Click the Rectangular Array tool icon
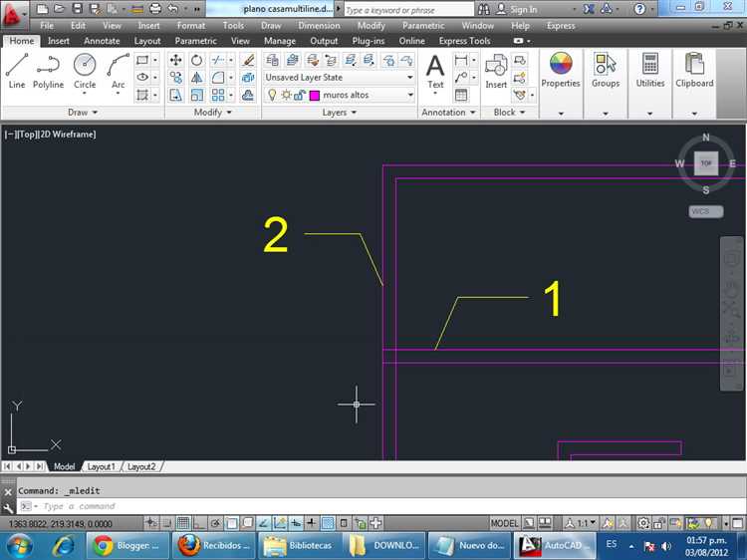 (218, 95)
